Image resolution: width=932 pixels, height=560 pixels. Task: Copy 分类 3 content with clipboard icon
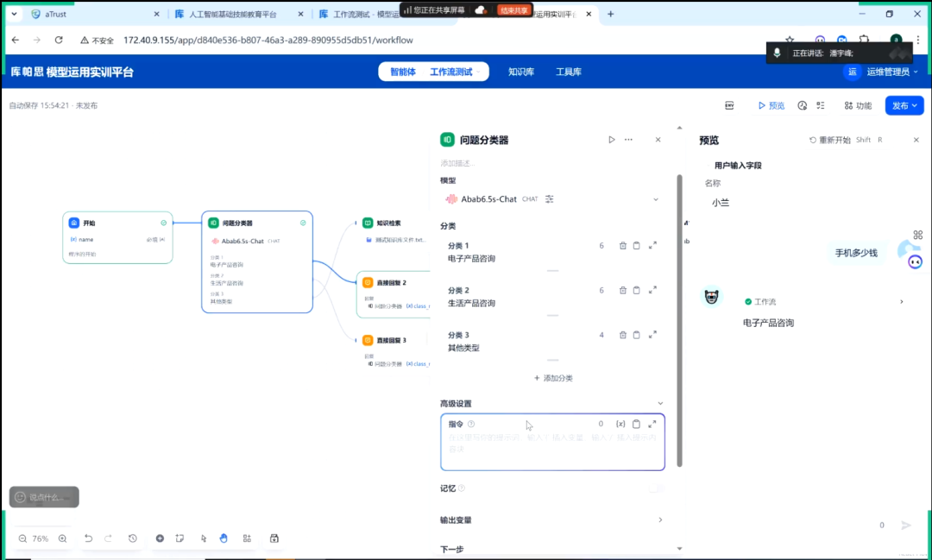click(x=637, y=335)
